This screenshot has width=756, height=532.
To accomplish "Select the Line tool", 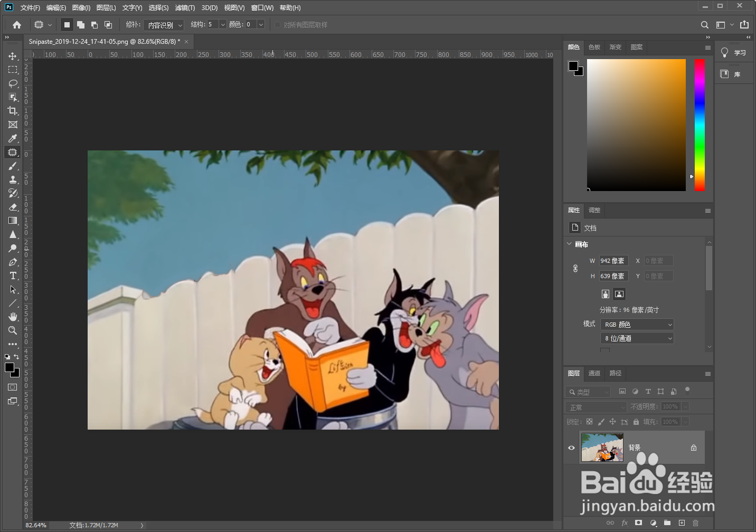I will tap(13, 303).
